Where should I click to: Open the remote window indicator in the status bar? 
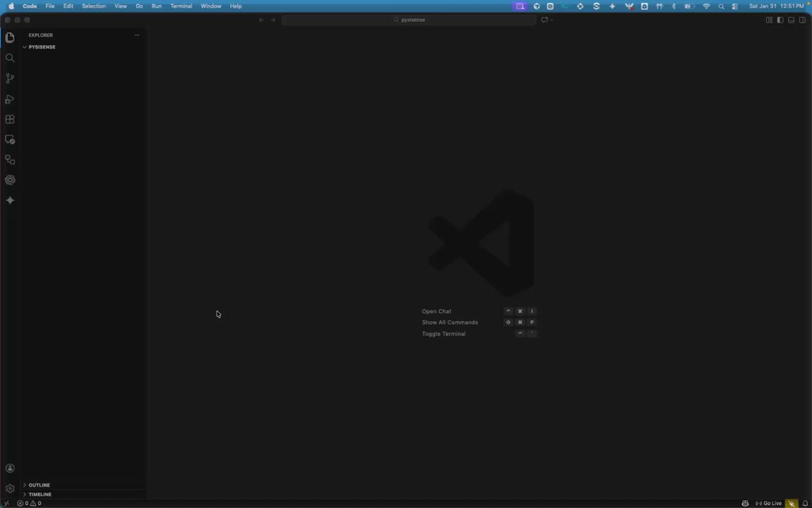[7, 503]
